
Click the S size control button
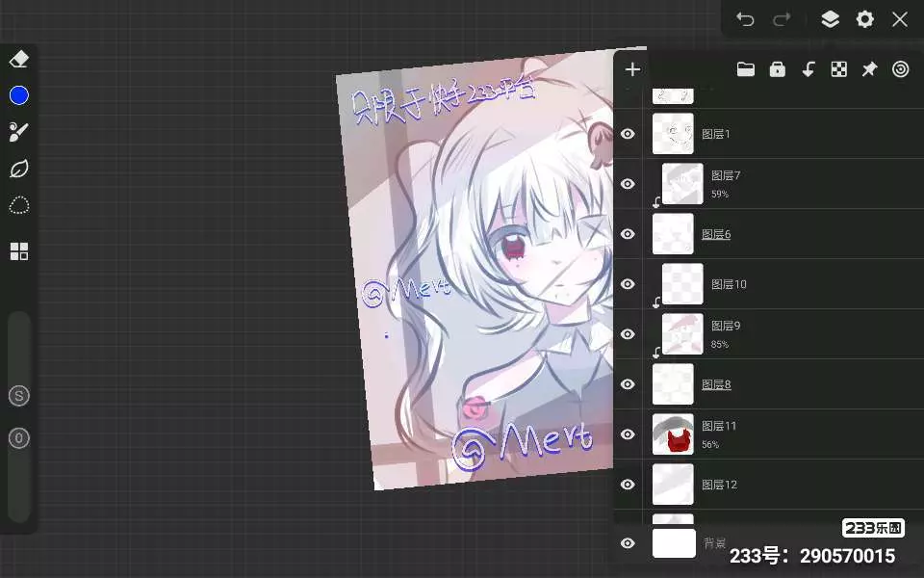pos(19,396)
